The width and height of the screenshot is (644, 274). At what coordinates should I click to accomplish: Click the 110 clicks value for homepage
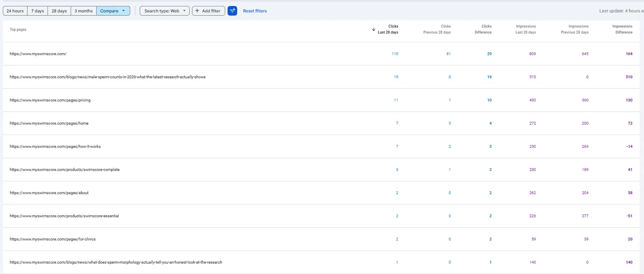(395, 54)
